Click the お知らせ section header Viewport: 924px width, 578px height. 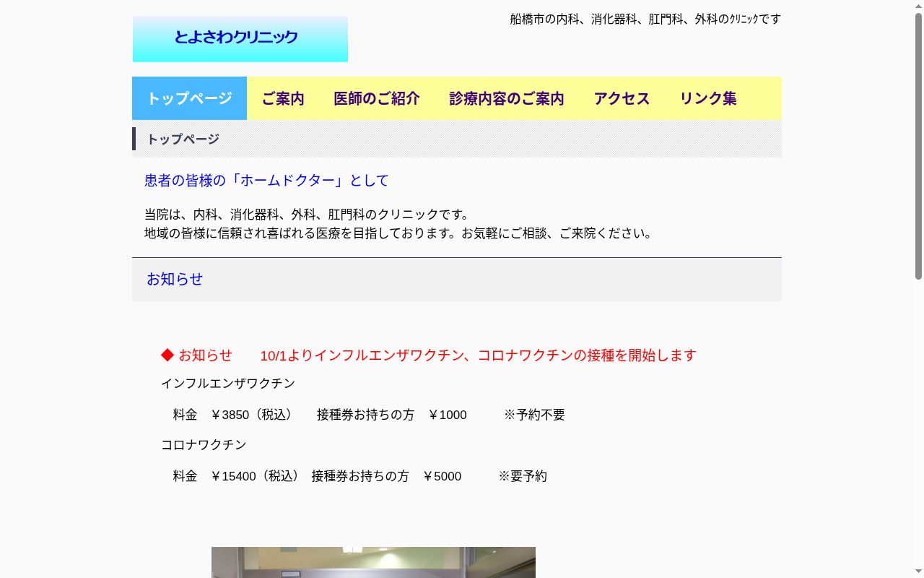[x=457, y=280]
